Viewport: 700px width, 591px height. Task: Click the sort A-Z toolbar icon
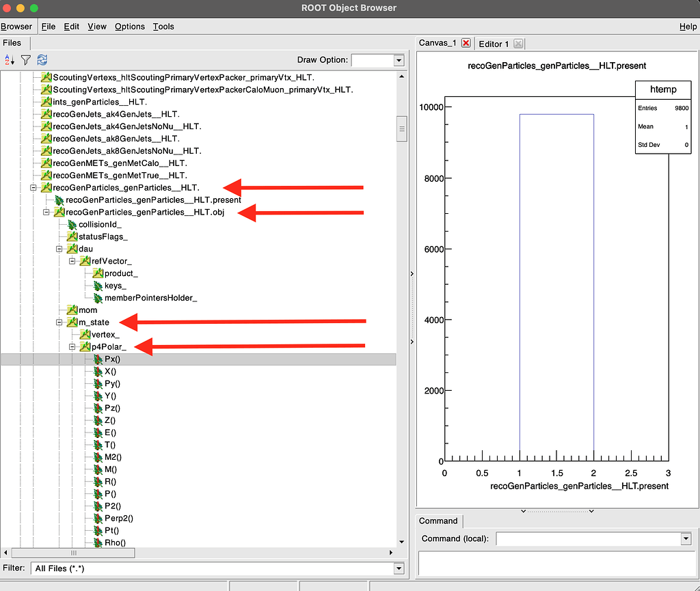point(10,59)
